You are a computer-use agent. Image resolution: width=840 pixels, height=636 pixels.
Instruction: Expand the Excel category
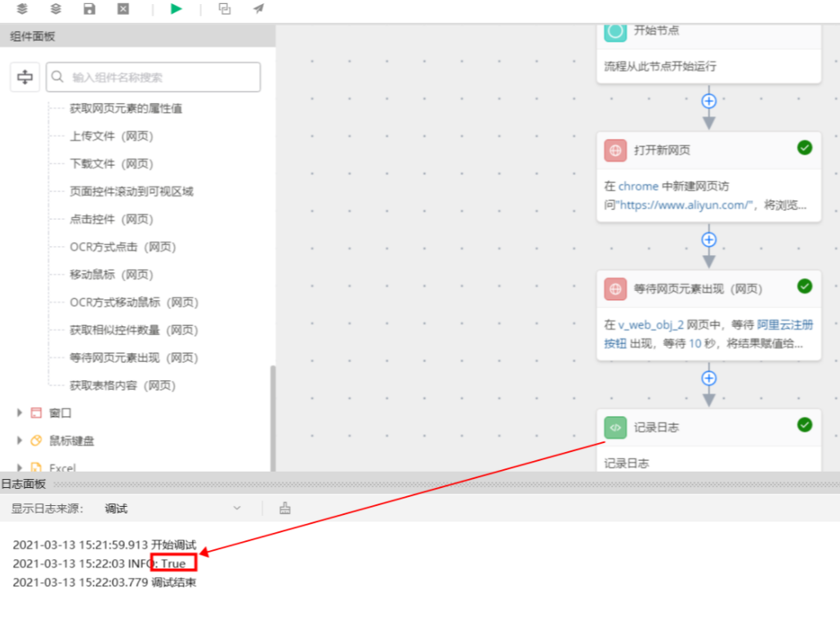pos(20,468)
